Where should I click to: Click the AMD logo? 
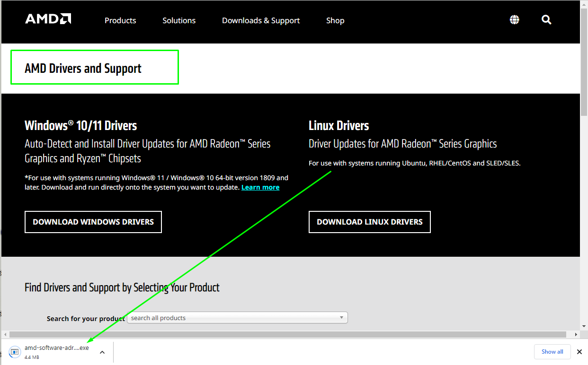click(48, 19)
